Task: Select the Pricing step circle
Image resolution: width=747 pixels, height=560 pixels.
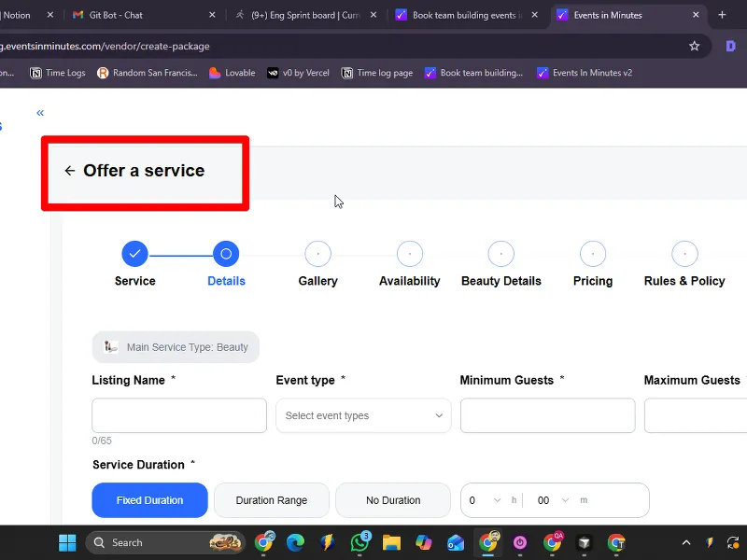Action: pyautogui.click(x=593, y=253)
